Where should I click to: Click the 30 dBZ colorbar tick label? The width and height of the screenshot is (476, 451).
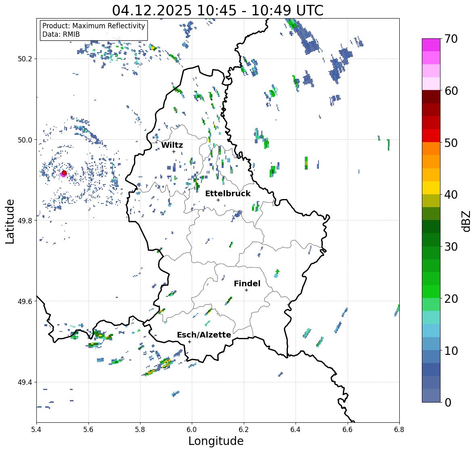[451, 246]
